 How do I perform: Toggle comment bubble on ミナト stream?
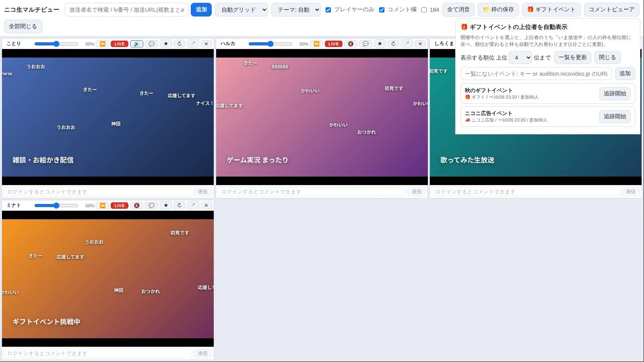pos(151,206)
